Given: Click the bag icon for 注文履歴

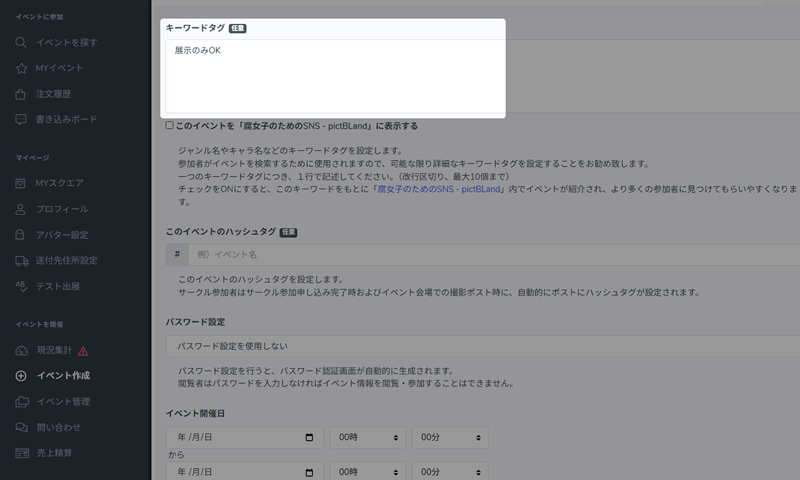Looking at the screenshot, I should click(21, 94).
